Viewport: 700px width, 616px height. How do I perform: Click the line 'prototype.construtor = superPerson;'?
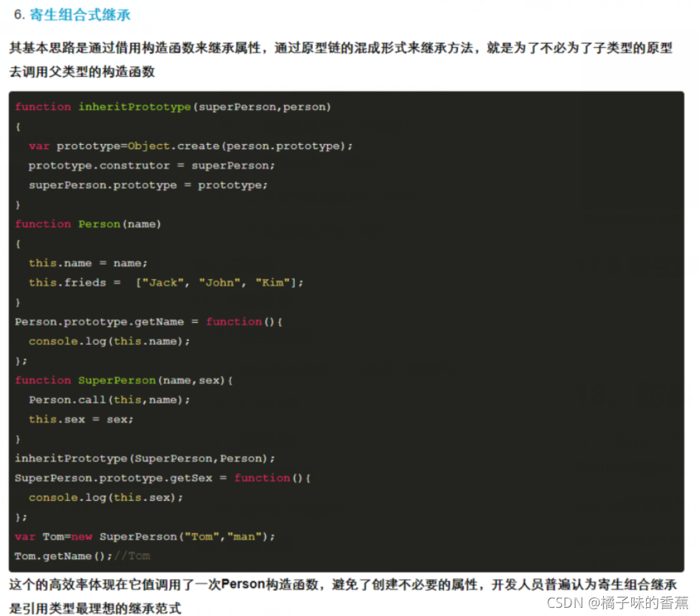[152, 165]
